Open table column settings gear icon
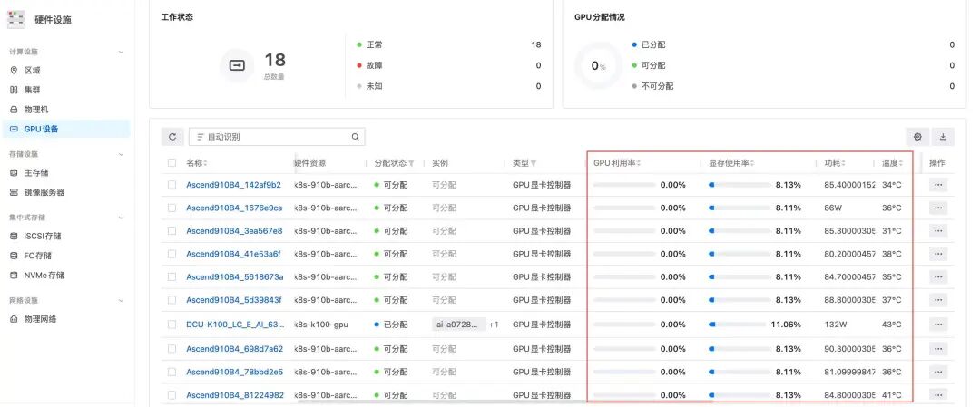Image resolution: width=980 pixels, height=407 pixels. tap(917, 137)
